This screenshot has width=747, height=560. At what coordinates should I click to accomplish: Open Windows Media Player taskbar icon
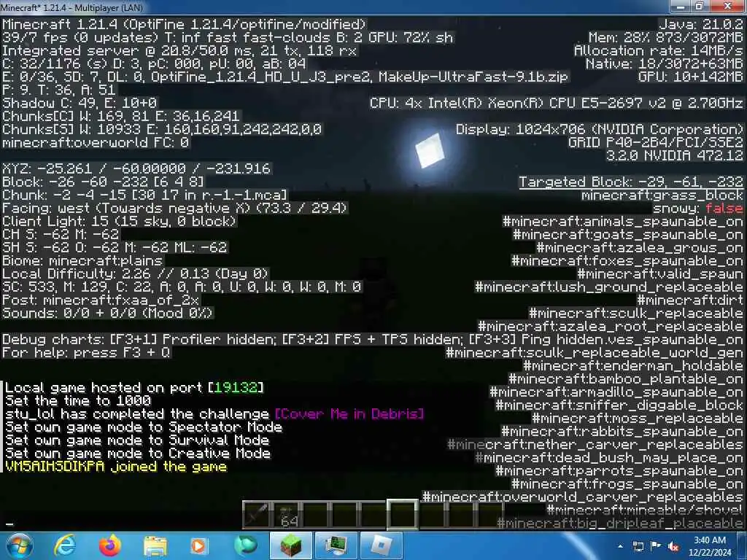(x=199, y=545)
